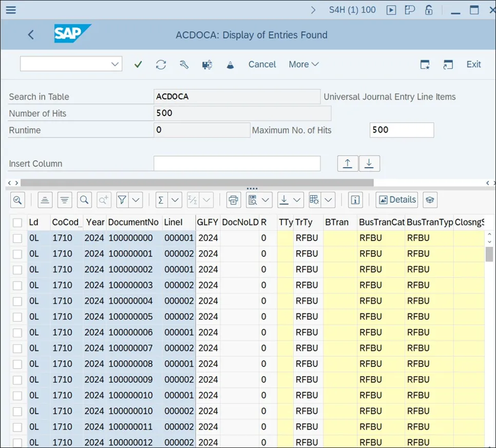Click the flask-shaped toolbar icon
The image size is (496, 448).
click(230, 65)
